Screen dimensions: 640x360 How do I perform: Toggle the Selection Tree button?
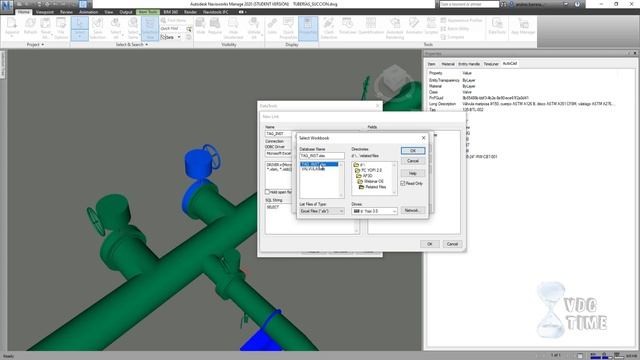(150, 28)
